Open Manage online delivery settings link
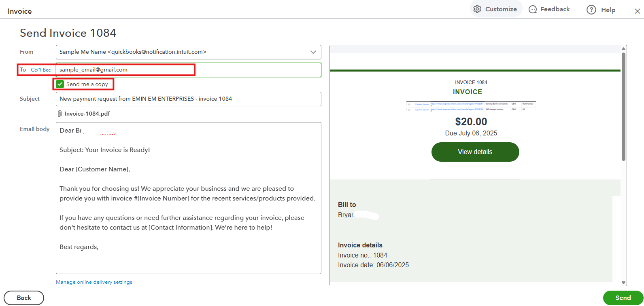Screen dimensions: 644x306 point(94,282)
